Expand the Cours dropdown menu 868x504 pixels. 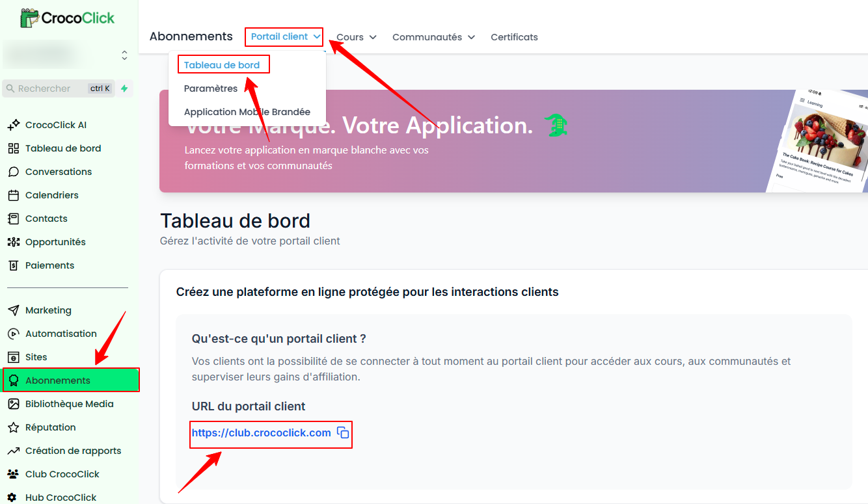(356, 37)
